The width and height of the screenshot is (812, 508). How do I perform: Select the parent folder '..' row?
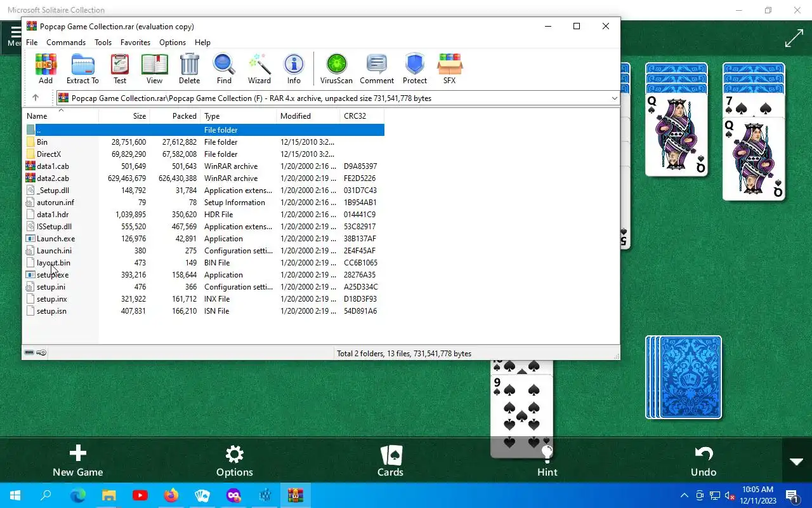[x=204, y=130]
